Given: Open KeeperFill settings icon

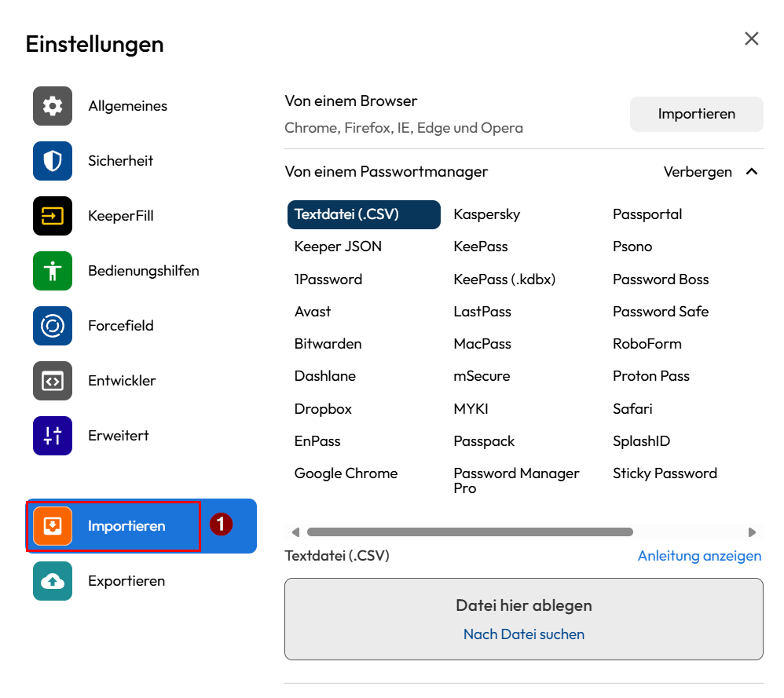Looking at the screenshot, I should (53, 216).
